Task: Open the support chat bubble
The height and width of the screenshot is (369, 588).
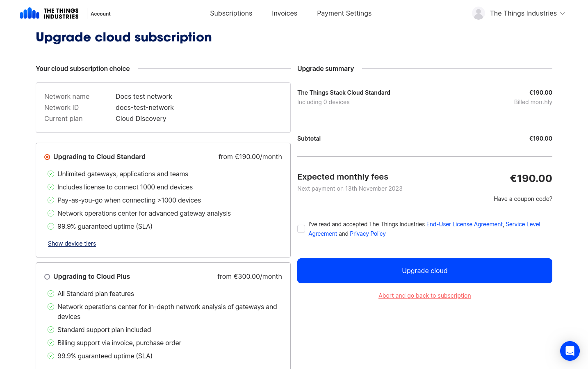Action: pos(570,351)
